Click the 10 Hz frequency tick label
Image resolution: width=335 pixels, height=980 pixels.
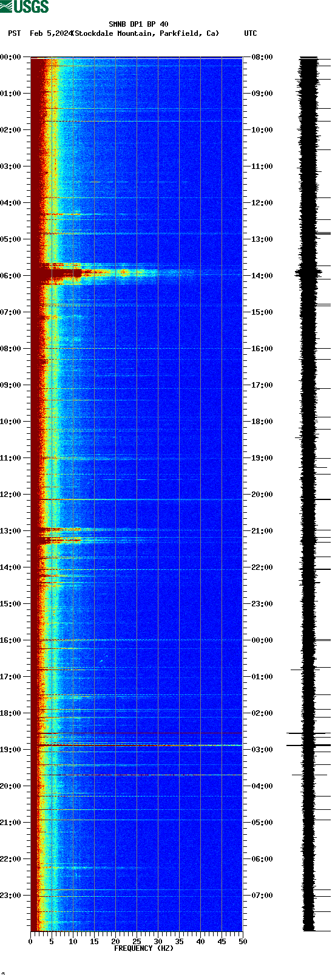[x=73, y=942]
